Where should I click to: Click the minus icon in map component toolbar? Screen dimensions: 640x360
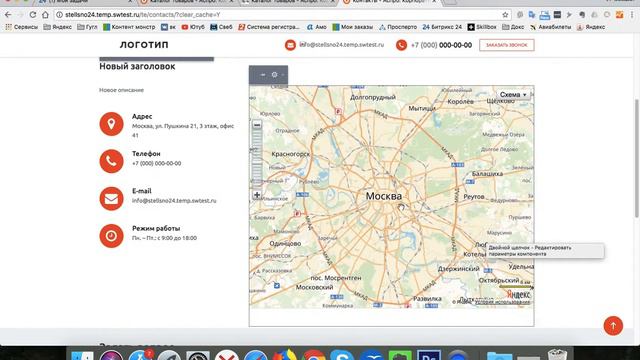click(x=262, y=75)
